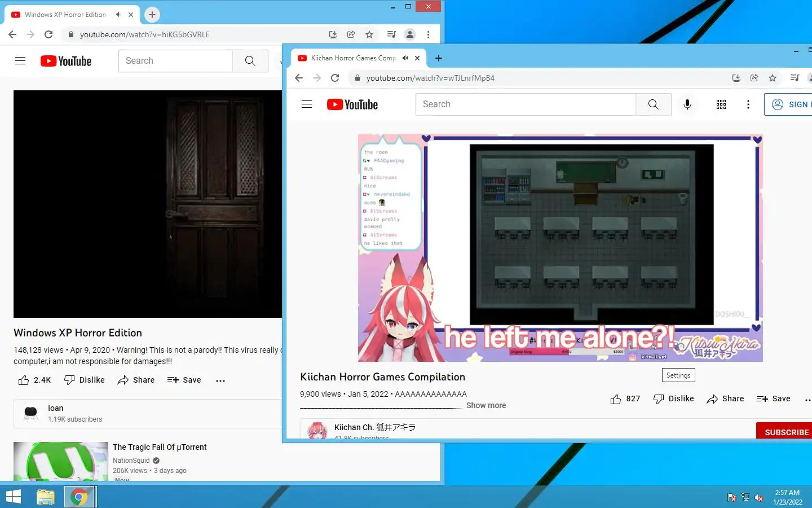
Task: Open a new tab in the back window
Action: click(152, 15)
